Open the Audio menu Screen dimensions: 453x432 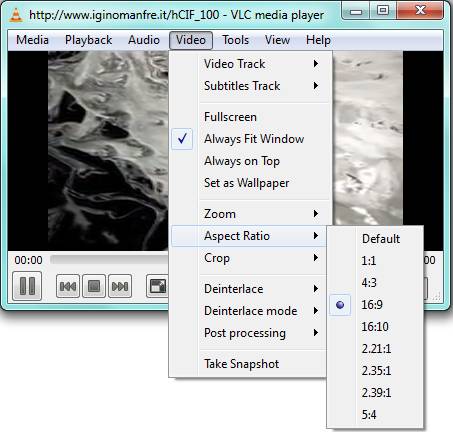pyautogui.click(x=144, y=40)
